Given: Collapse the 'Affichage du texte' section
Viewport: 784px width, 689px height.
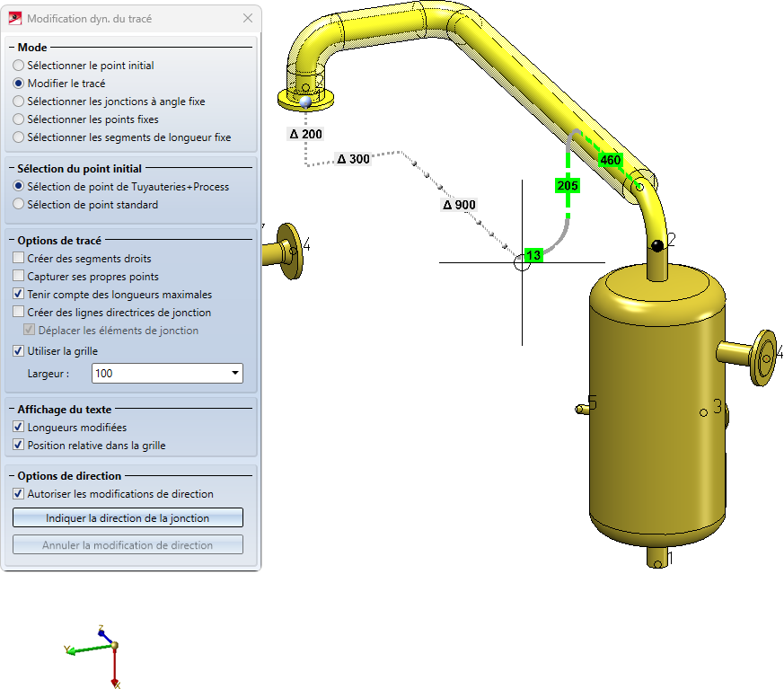Looking at the screenshot, I should tap(12, 410).
